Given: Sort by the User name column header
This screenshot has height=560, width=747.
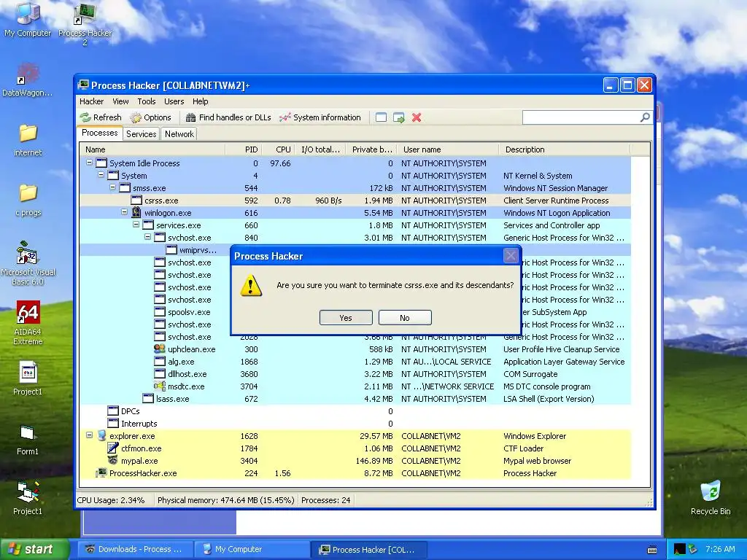Looking at the screenshot, I should pos(447,149).
